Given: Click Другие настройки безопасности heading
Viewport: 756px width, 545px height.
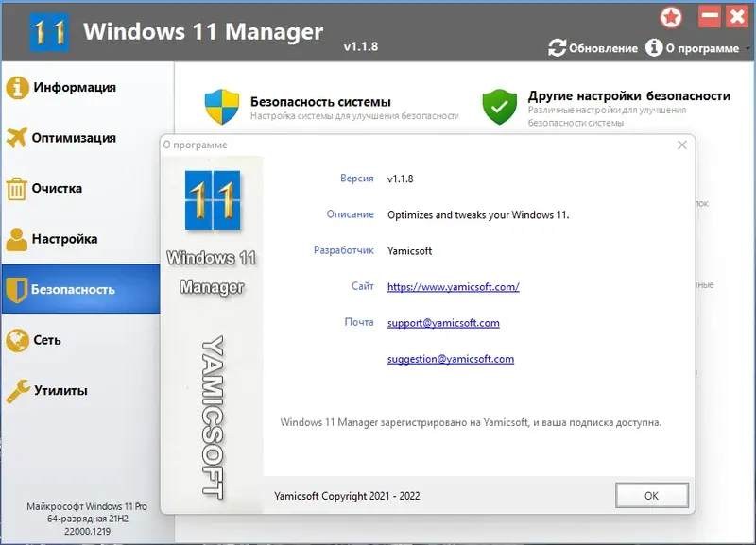Looking at the screenshot, I should click(x=628, y=94).
